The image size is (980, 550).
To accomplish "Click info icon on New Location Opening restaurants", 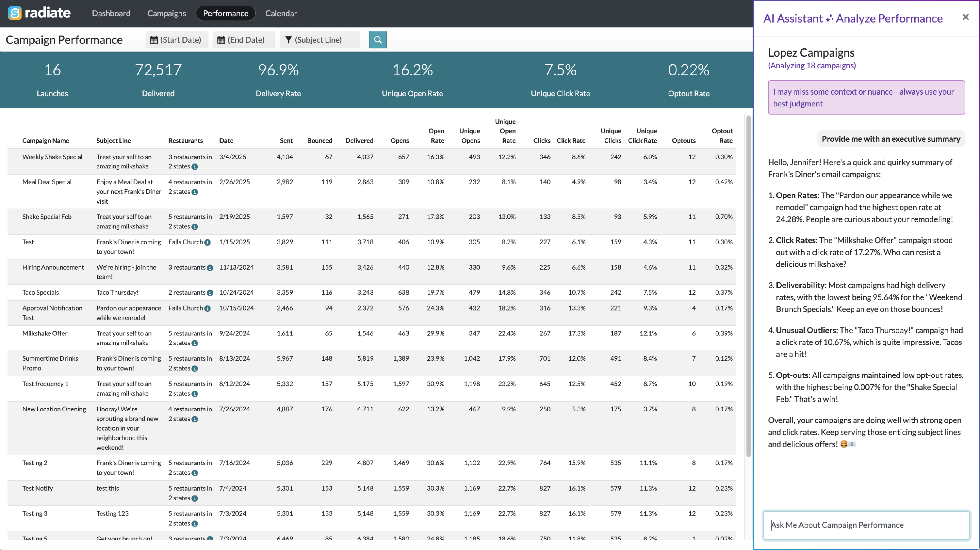I will 195,419.
